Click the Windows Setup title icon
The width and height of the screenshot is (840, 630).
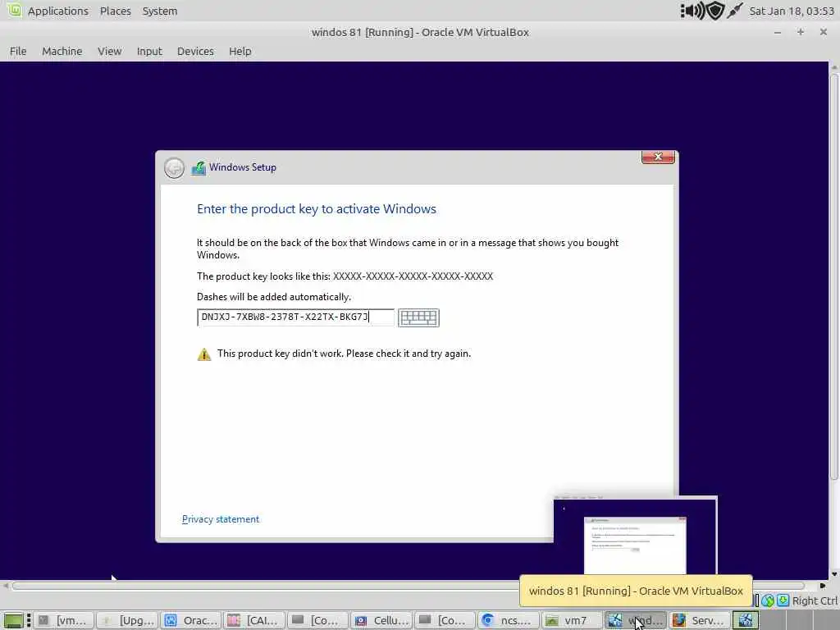[199, 167]
